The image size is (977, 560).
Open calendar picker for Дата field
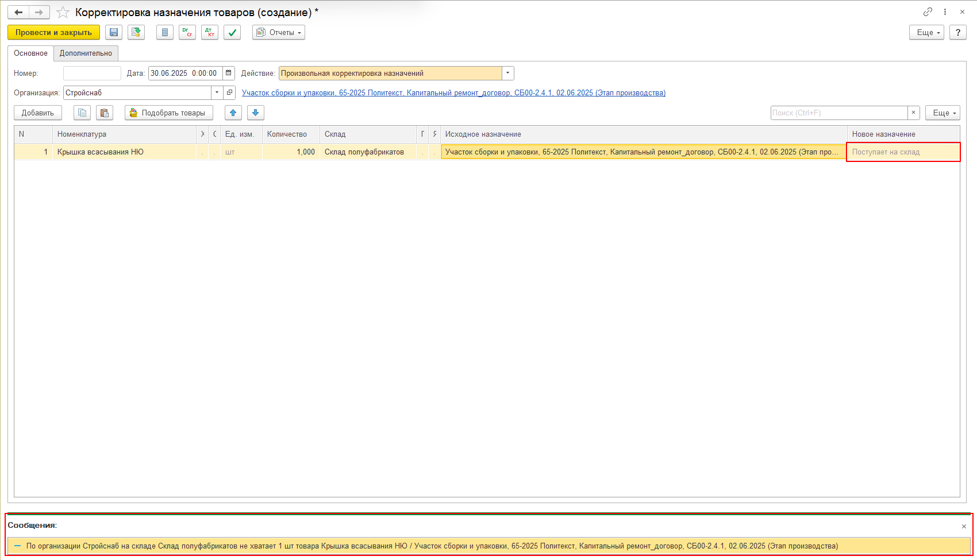pos(229,73)
